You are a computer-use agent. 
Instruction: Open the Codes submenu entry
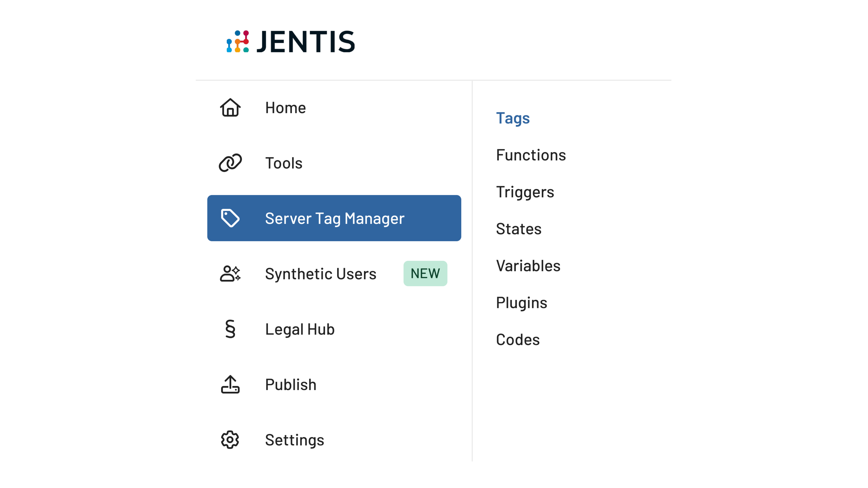(x=517, y=340)
